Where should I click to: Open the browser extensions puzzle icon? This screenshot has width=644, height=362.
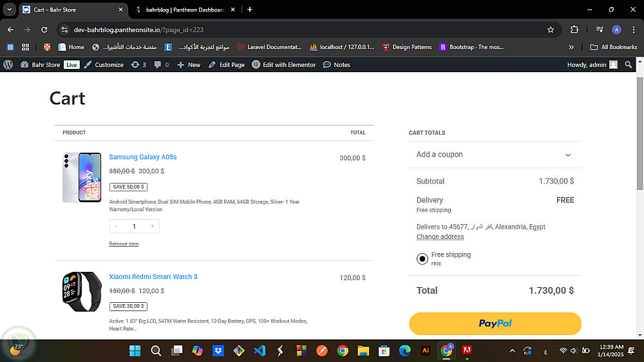(x=574, y=30)
